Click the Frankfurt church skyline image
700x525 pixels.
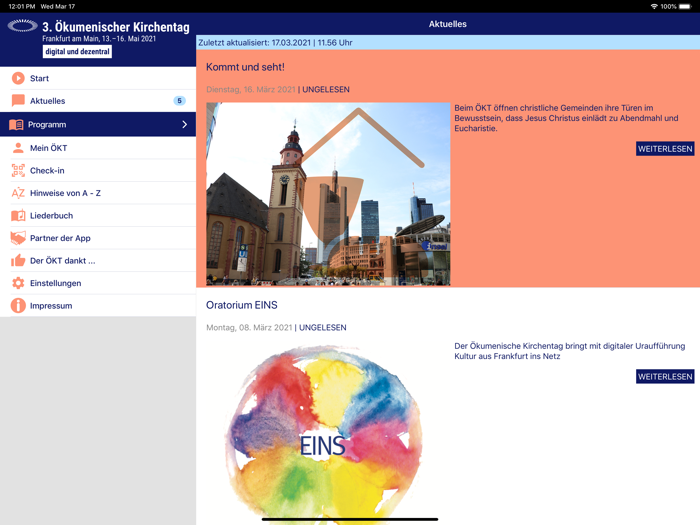coord(328,194)
